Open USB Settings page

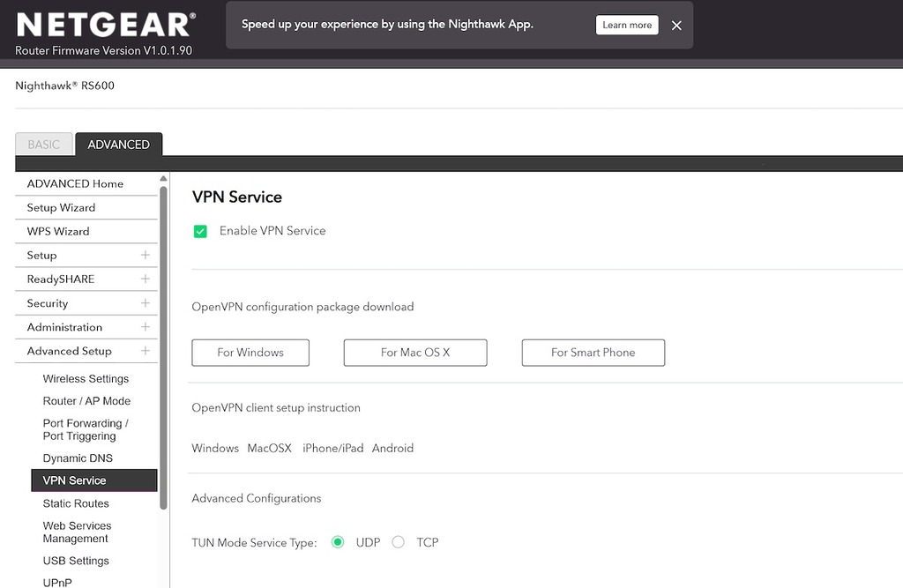pyautogui.click(x=76, y=561)
